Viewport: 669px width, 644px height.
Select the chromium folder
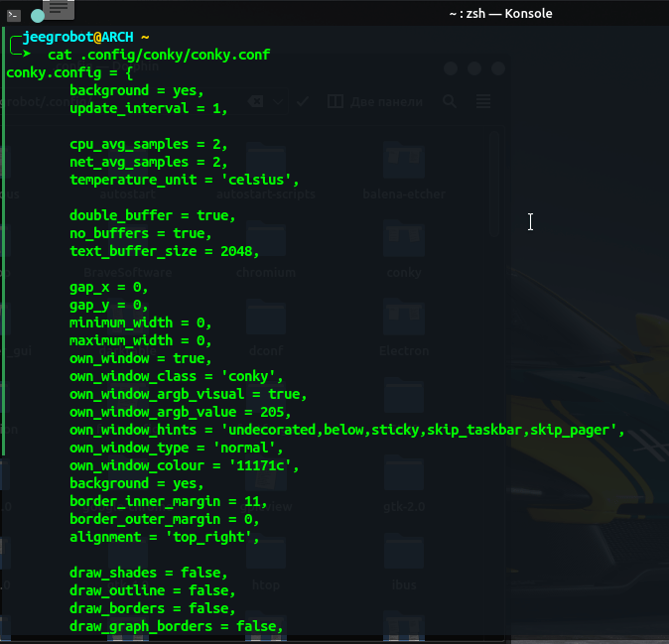tap(265, 246)
